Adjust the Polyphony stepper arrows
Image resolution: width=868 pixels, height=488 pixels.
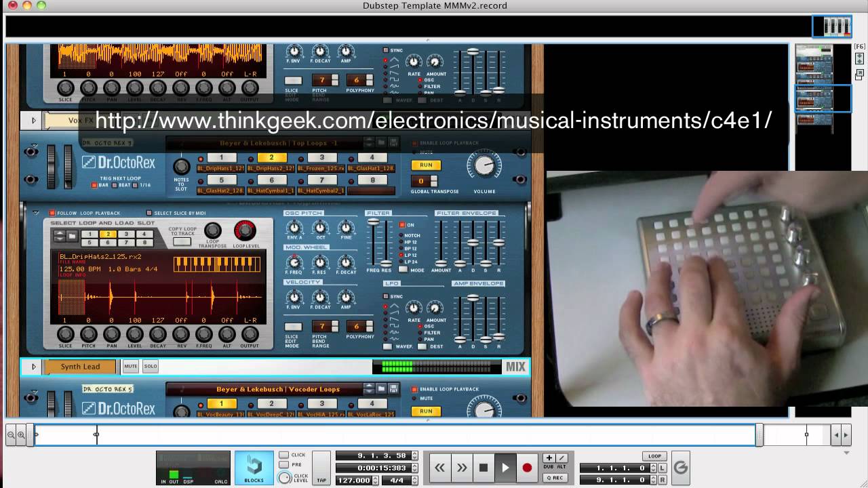[370, 326]
